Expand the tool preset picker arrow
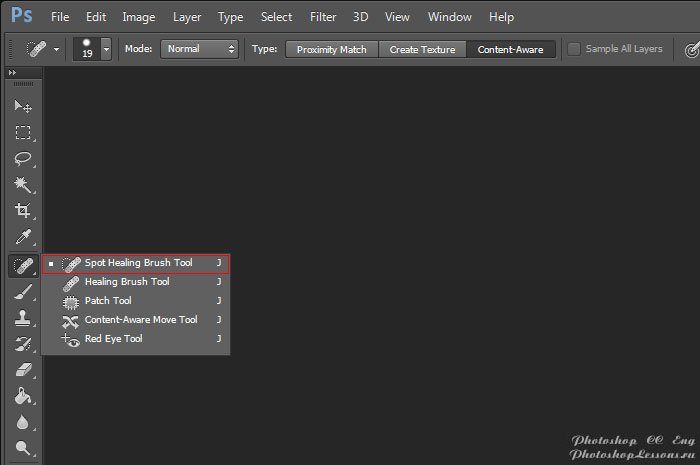 click(x=56, y=49)
